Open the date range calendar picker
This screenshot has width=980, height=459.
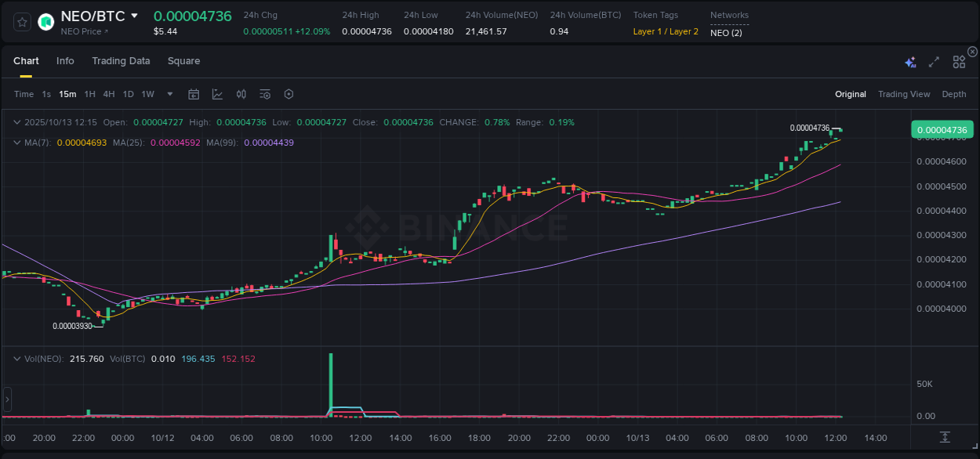point(194,94)
